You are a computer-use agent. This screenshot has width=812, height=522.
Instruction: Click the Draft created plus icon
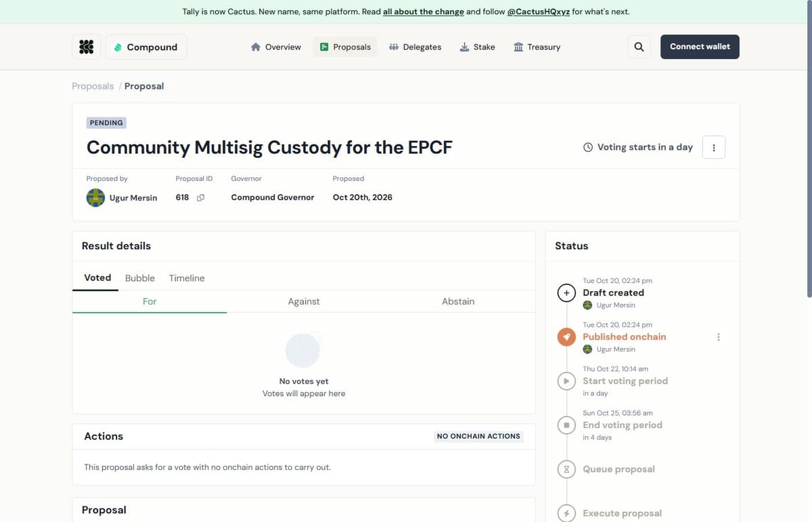tap(566, 292)
